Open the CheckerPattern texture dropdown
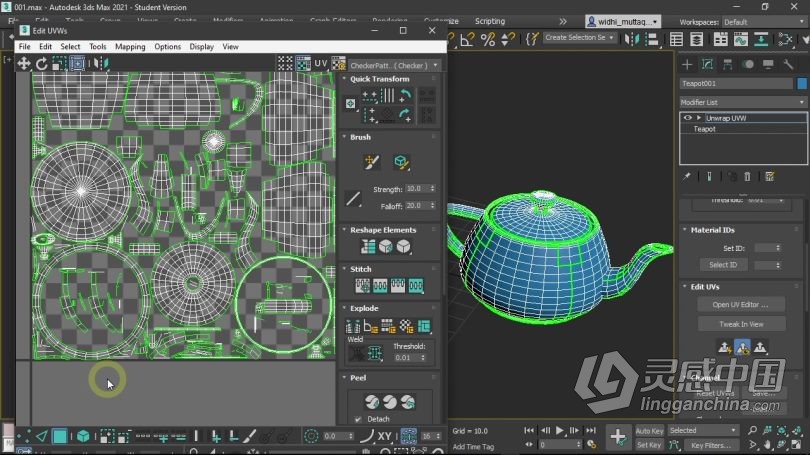The image size is (810, 455). point(394,66)
